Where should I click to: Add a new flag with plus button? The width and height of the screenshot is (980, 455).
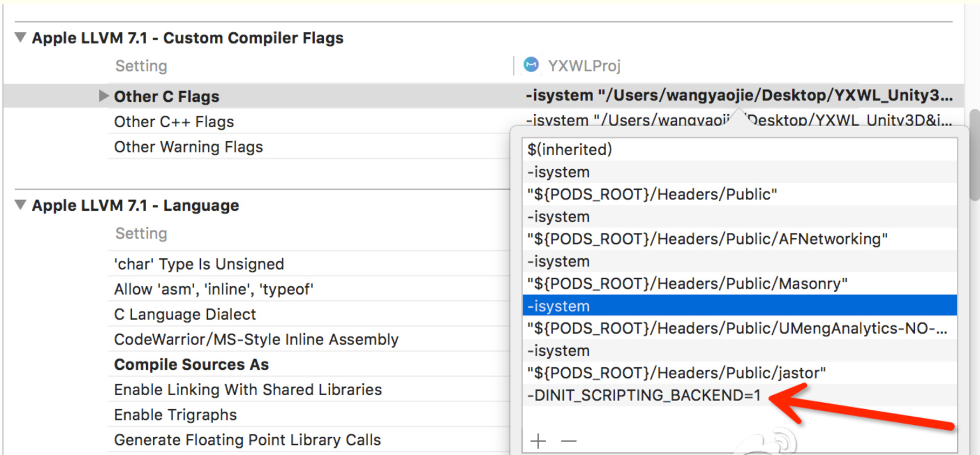tap(538, 441)
